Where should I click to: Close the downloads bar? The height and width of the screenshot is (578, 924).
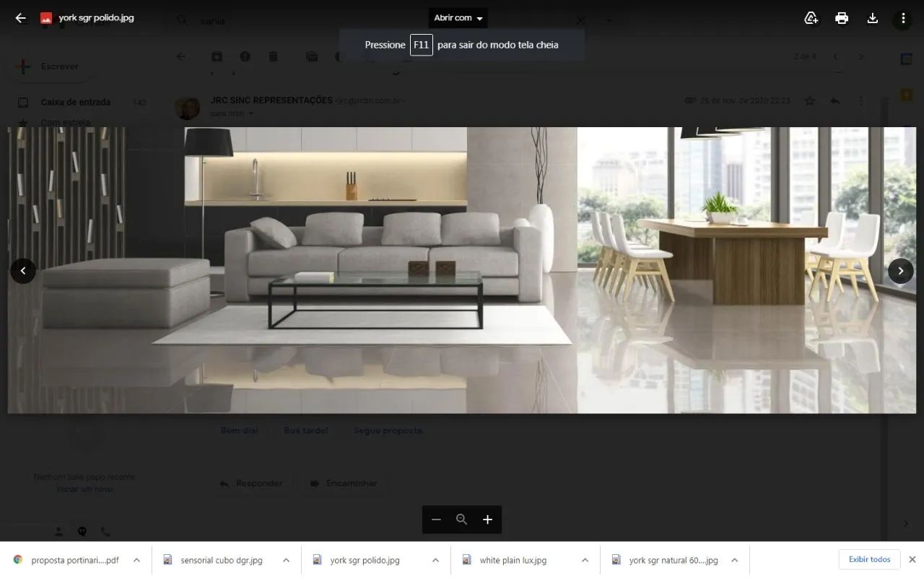point(912,559)
